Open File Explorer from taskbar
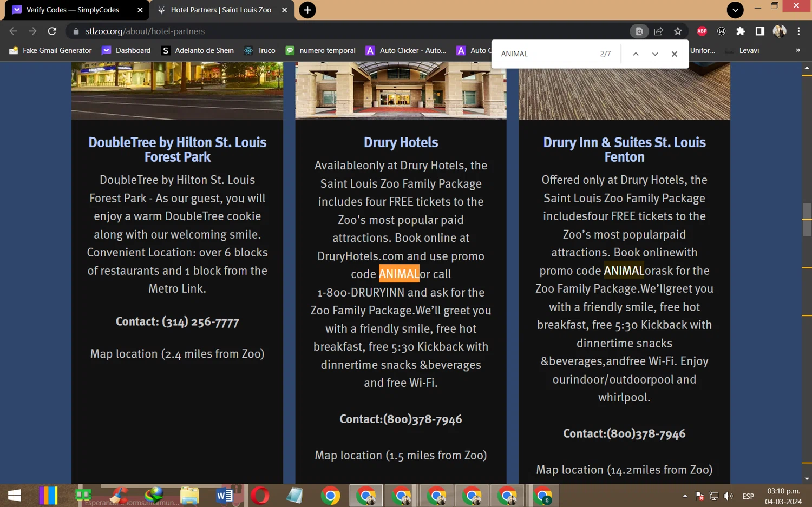 coord(189,496)
